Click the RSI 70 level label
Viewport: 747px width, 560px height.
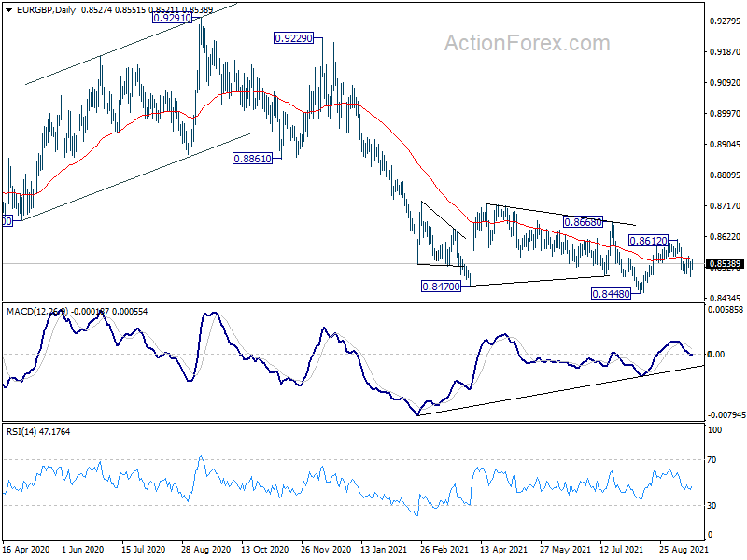712,460
